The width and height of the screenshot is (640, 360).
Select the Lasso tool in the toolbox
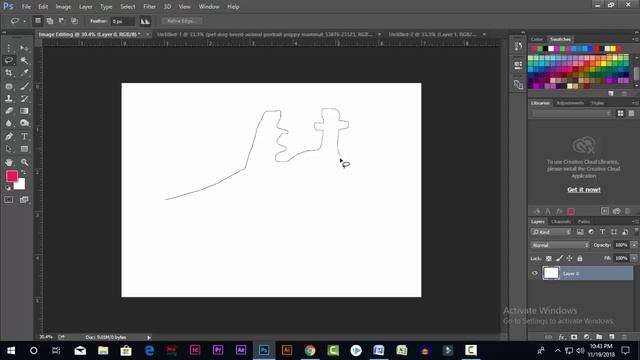(x=9, y=60)
